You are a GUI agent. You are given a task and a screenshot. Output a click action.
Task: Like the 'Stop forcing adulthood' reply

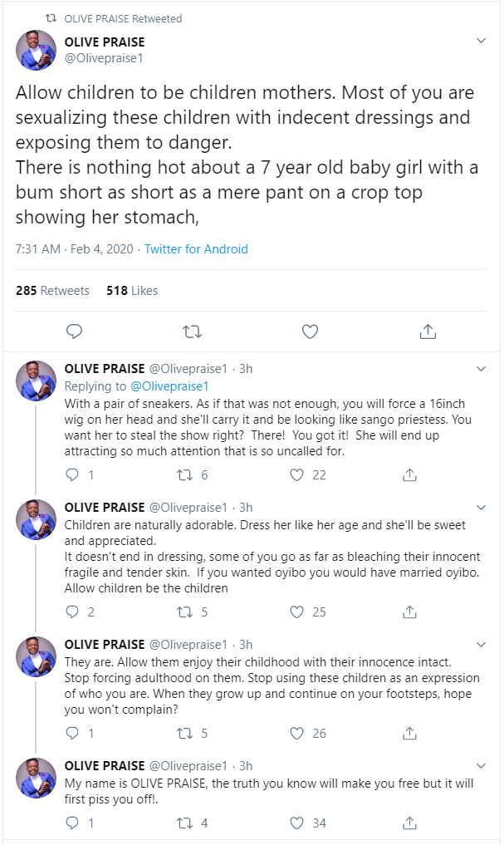(297, 734)
